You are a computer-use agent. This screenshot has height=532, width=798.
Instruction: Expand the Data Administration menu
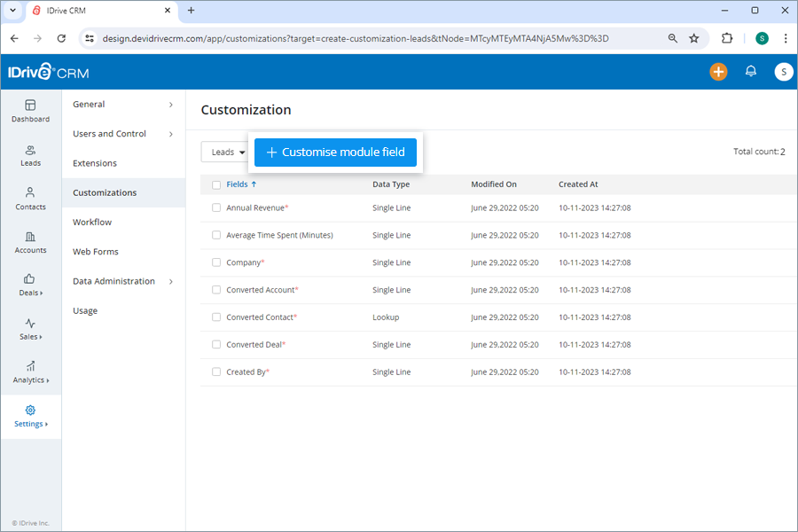(x=112, y=281)
